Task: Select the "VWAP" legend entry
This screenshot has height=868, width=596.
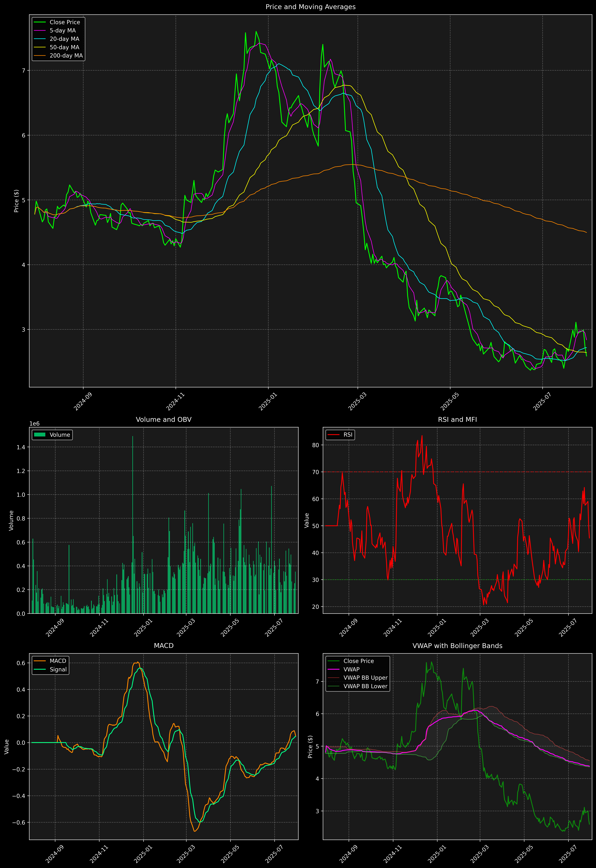Action: 351,669
